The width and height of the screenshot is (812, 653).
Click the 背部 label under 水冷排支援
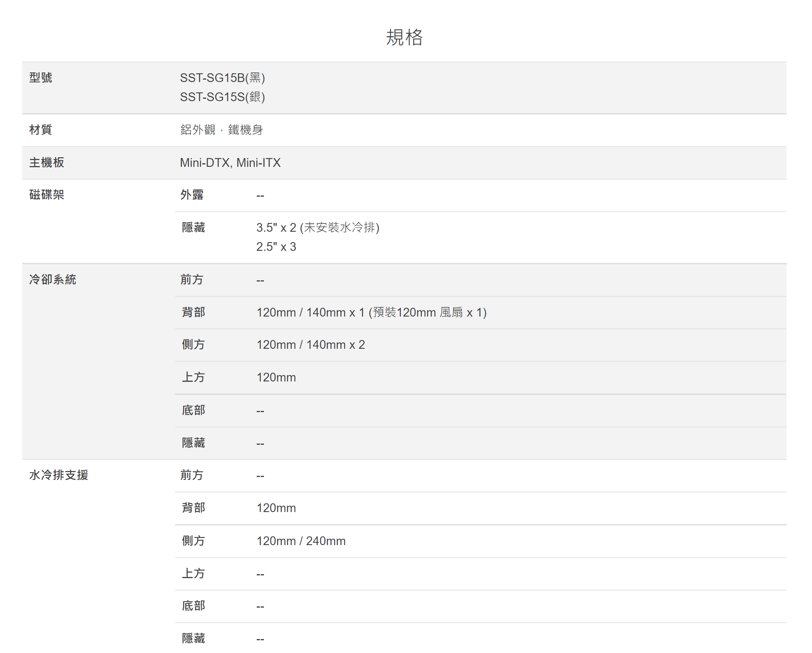click(193, 508)
